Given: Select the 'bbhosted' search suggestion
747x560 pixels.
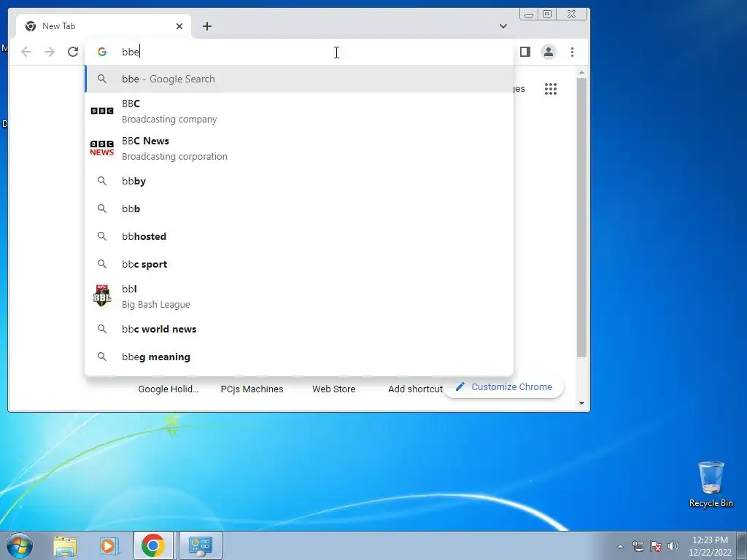Looking at the screenshot, I should 299,236.
